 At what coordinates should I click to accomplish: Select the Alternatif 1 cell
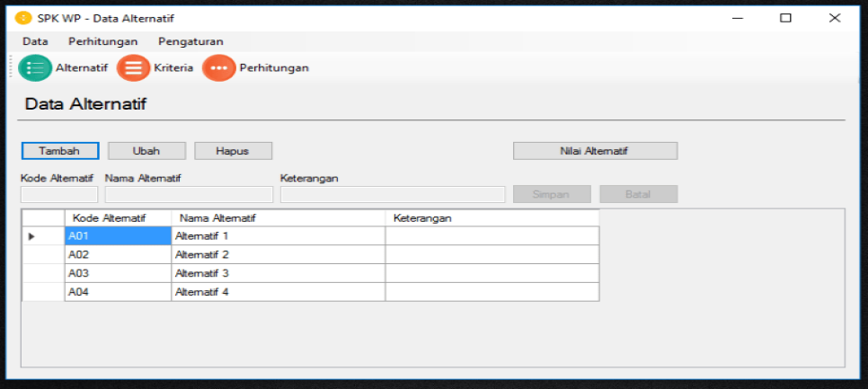279,235
